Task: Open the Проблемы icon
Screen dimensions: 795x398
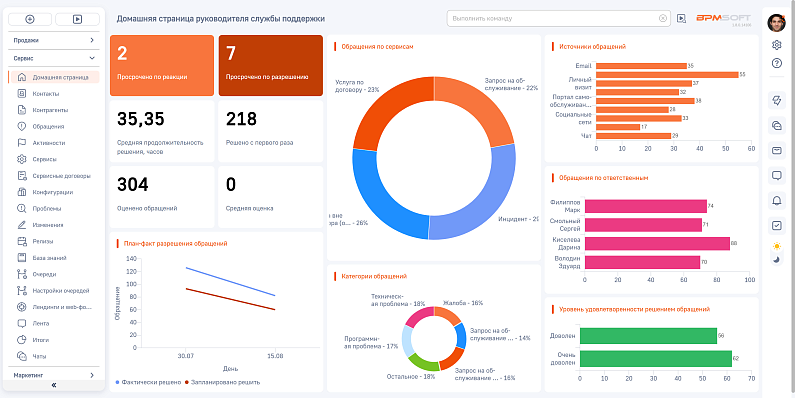Action: 21,208
